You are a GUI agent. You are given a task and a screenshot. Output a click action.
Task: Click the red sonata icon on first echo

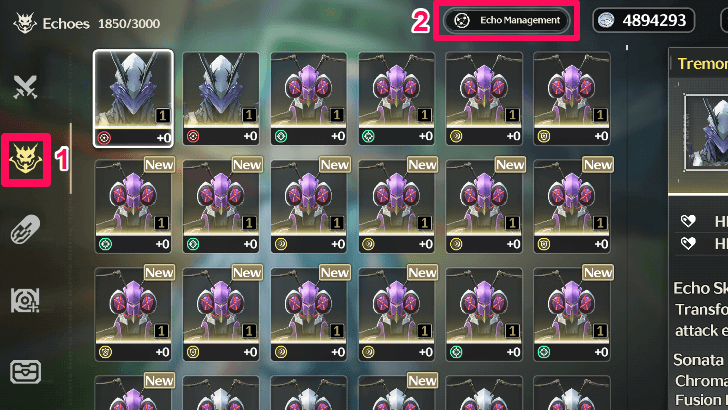(104, 137)
